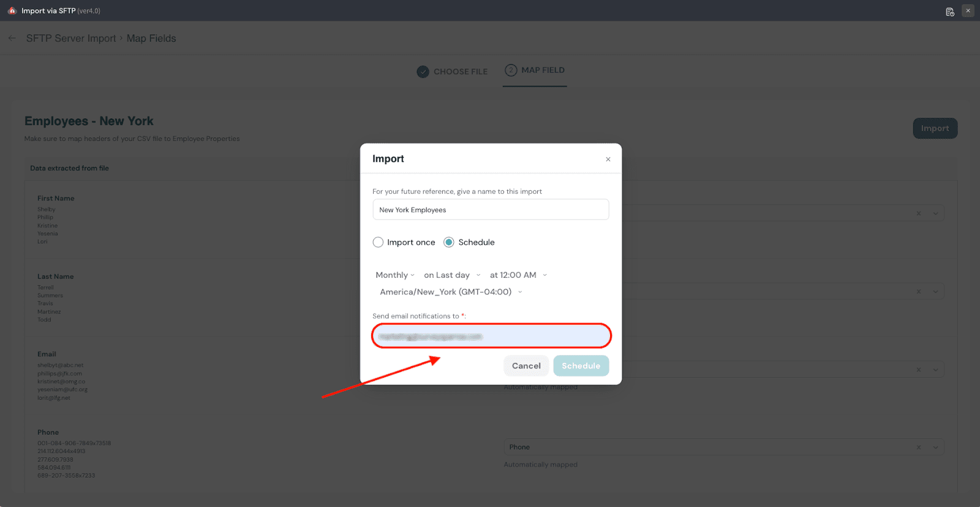Click the app logo in the title bar
Image resolution: width=980 pixels, height=507 pixels.
(12, 11)
